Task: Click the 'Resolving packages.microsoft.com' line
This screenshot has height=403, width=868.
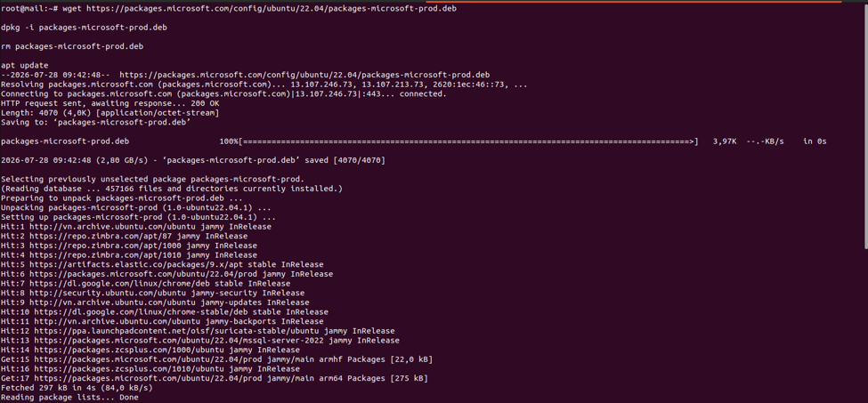Action: pos(264,85)
